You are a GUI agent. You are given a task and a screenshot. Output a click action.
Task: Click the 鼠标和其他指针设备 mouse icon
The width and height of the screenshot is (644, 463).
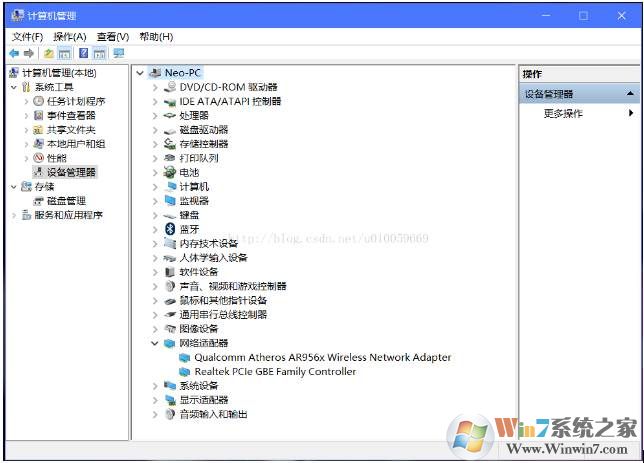tap(170, 301)
